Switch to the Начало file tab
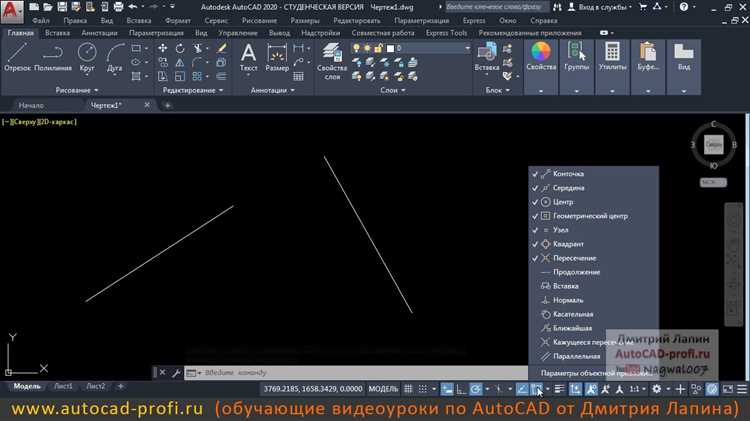This screenshot has height=421, width=750. click(x=31, y=105)
